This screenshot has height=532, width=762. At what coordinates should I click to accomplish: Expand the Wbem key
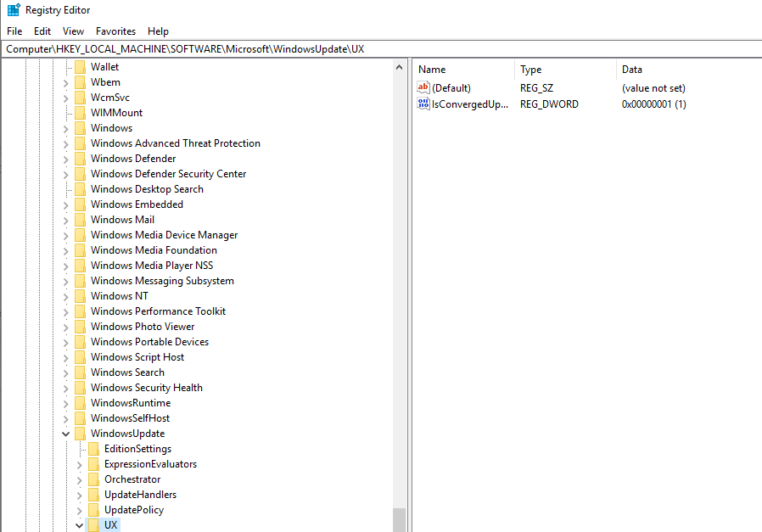tap(65, 83)
